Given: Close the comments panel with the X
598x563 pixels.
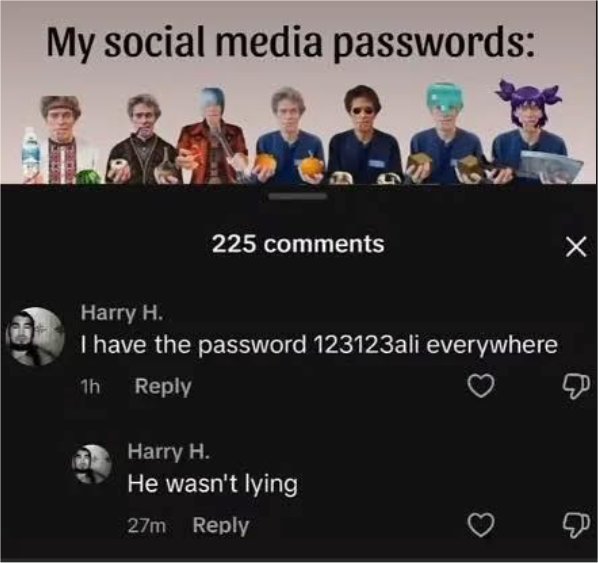Looking at the screenshot, I should [575, 247].
